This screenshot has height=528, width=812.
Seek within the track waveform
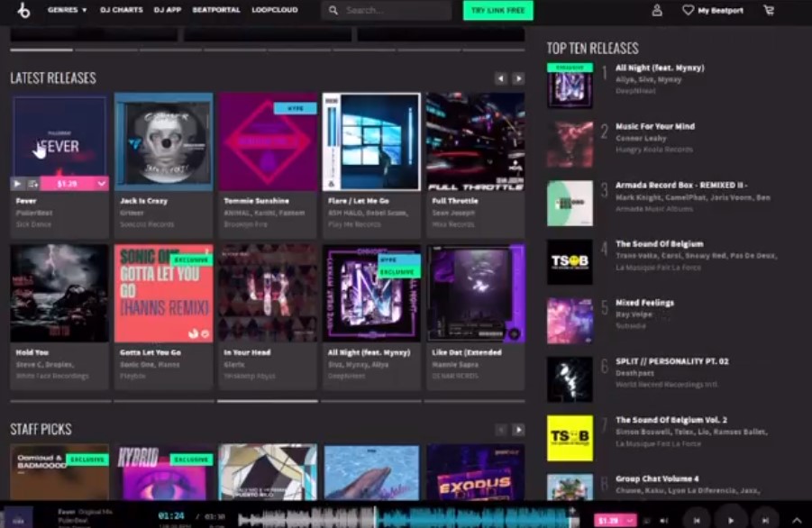point(406,514)
